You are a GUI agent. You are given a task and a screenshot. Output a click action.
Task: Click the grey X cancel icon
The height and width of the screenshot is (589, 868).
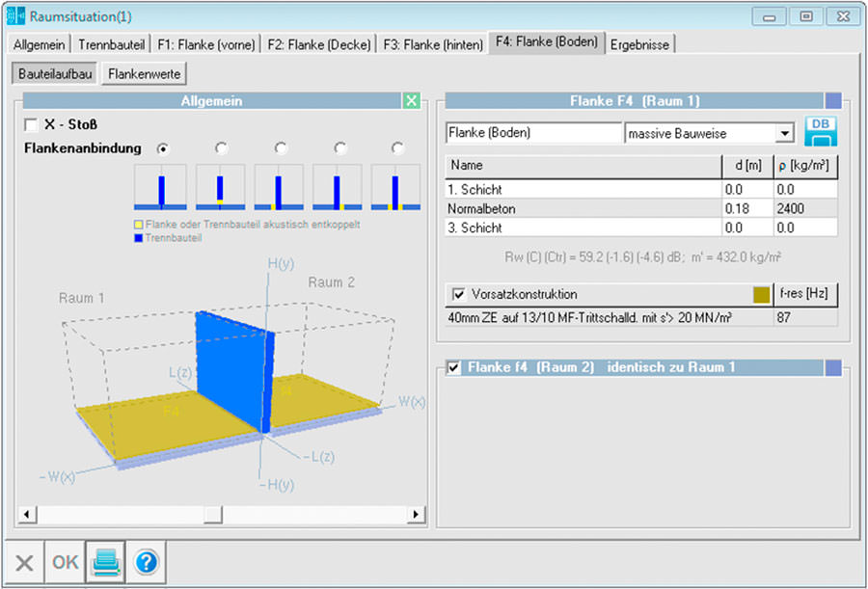24,563
